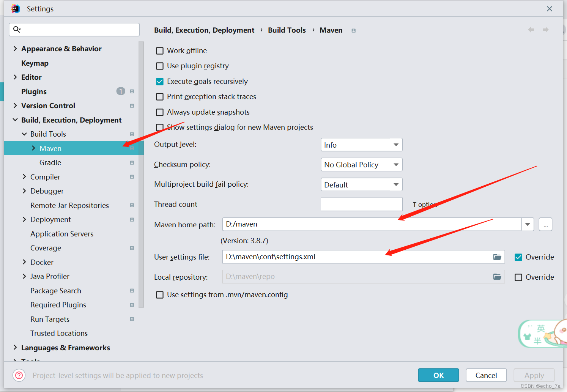
Task: Click project-level icon next to Run Targets
Action: click(x=132, y=319)
